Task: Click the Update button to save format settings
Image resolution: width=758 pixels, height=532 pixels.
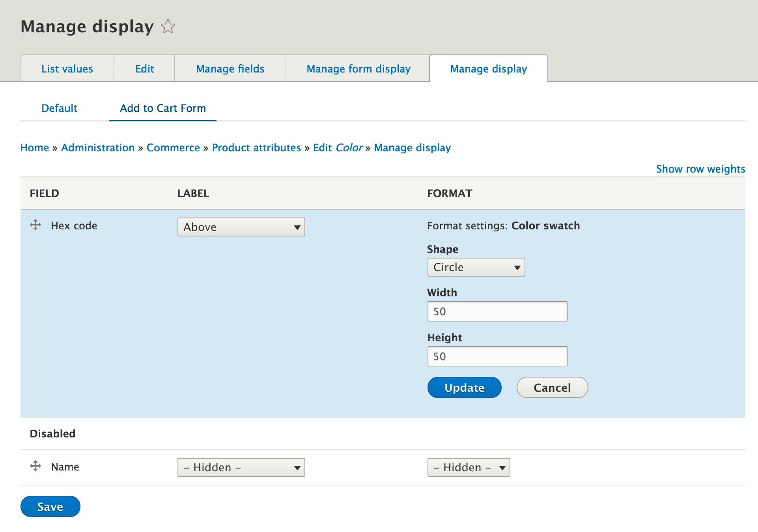Action: click(465, 386)
